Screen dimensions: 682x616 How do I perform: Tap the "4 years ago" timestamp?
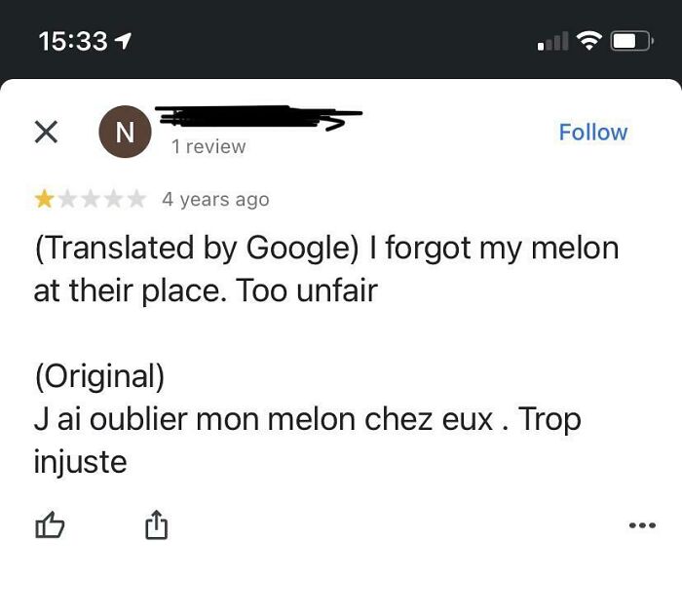215,200
